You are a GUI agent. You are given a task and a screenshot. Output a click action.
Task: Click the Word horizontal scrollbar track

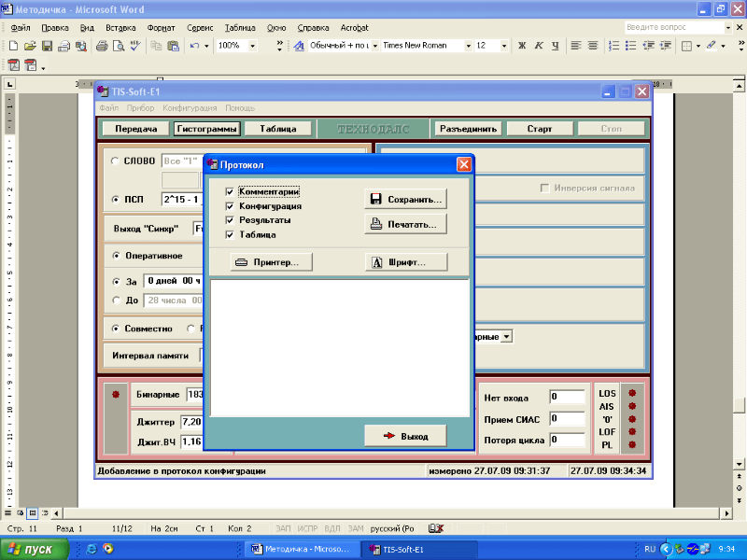(390, 513)
